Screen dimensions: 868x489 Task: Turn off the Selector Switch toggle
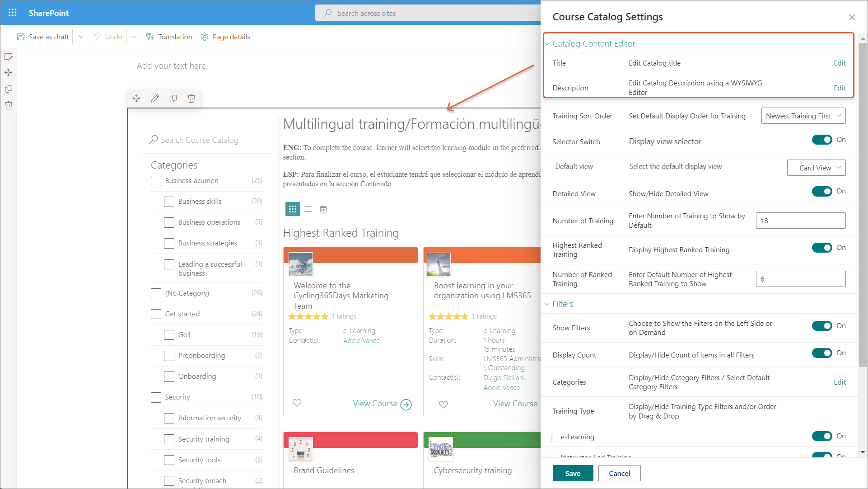point(821,140)
